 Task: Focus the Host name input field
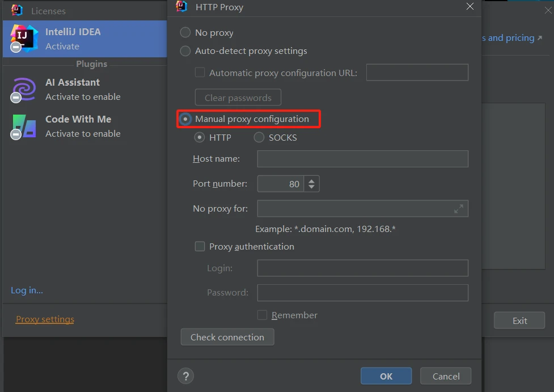pos(363,159)
